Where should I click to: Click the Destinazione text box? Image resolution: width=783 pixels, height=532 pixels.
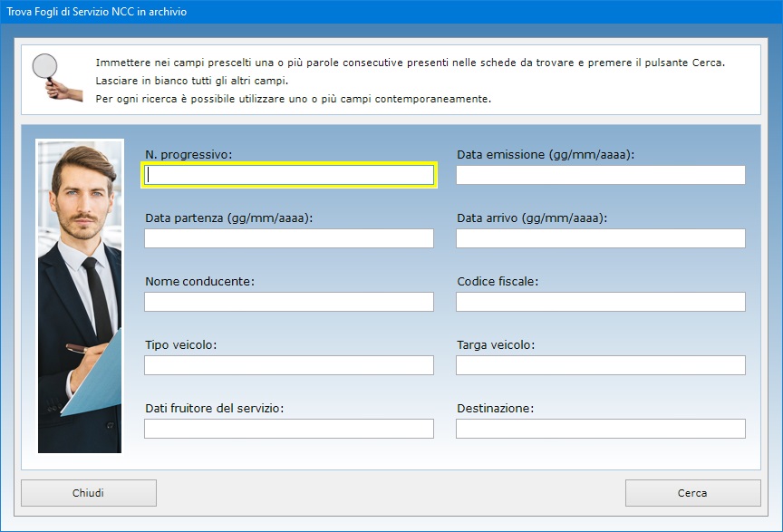point(600,429)
